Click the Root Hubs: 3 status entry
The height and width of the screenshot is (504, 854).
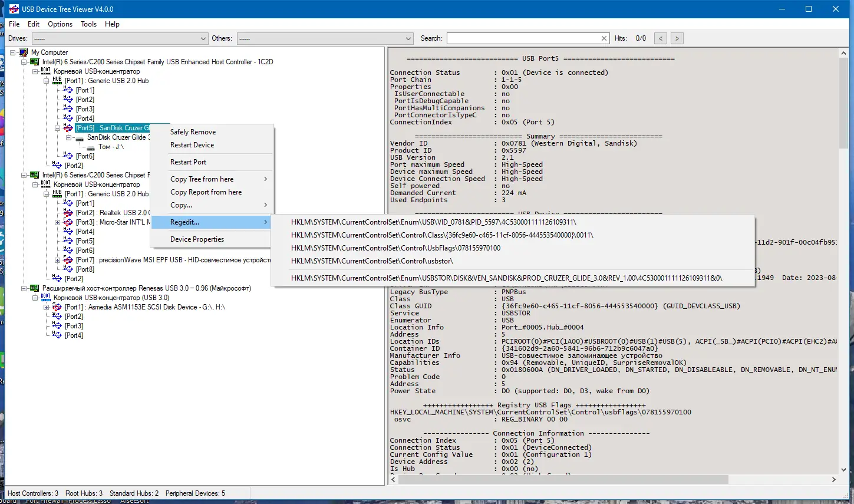84,493
